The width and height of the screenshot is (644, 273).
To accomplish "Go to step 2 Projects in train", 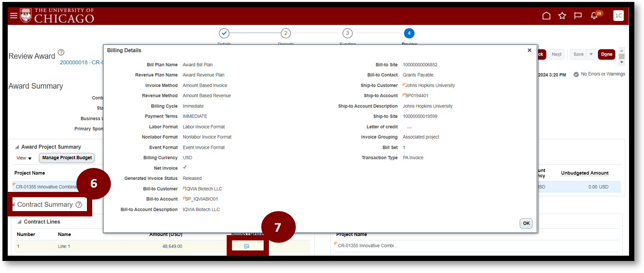I will (x=286, y=33).
